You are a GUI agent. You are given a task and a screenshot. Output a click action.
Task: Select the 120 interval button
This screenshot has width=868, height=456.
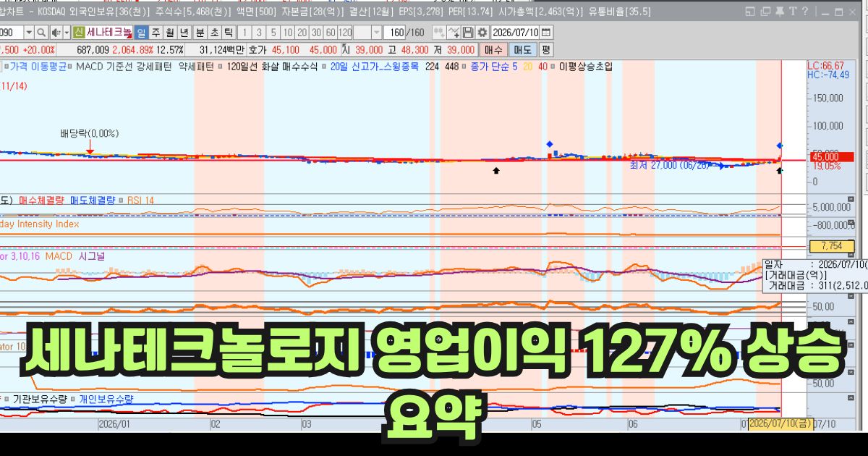coord(345,33)
